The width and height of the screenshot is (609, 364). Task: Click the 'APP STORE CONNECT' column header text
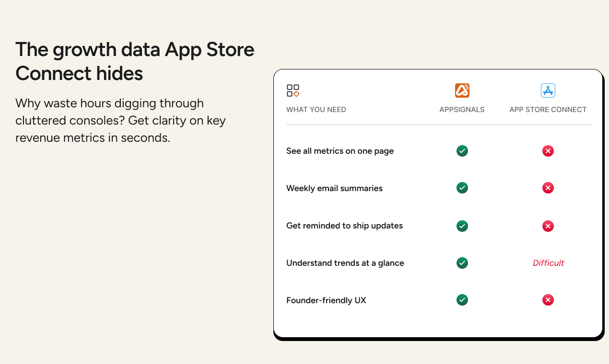pos(548,110)
